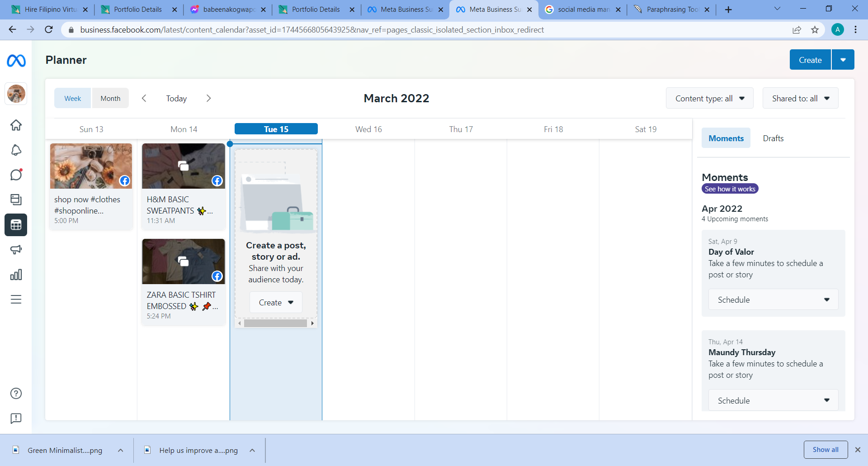The width and height of the screenshot is (868, 466).
Task: Open the ZARA BASIC TSHIRT post thumbnail
Action: [183, 262]
